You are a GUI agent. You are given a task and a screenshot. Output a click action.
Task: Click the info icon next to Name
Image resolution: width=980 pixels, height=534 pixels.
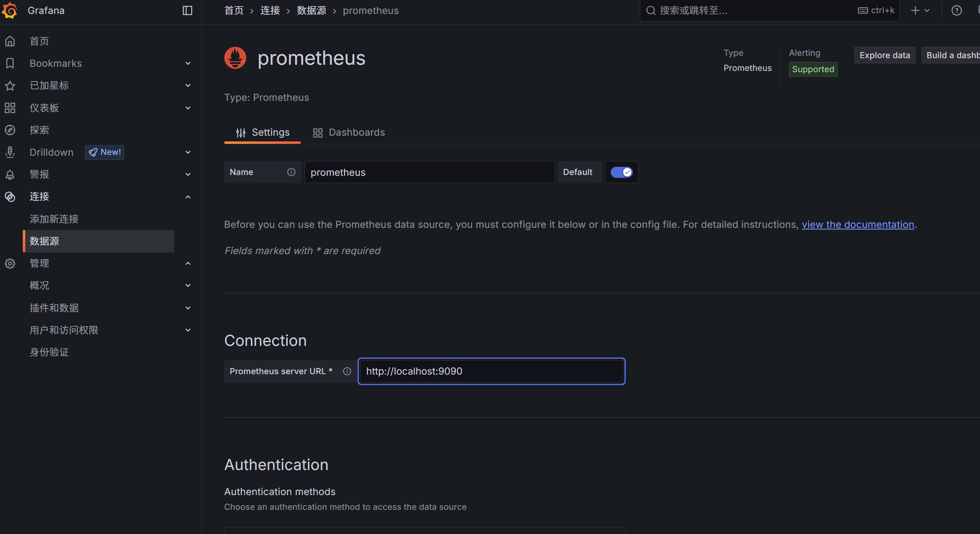291,172
